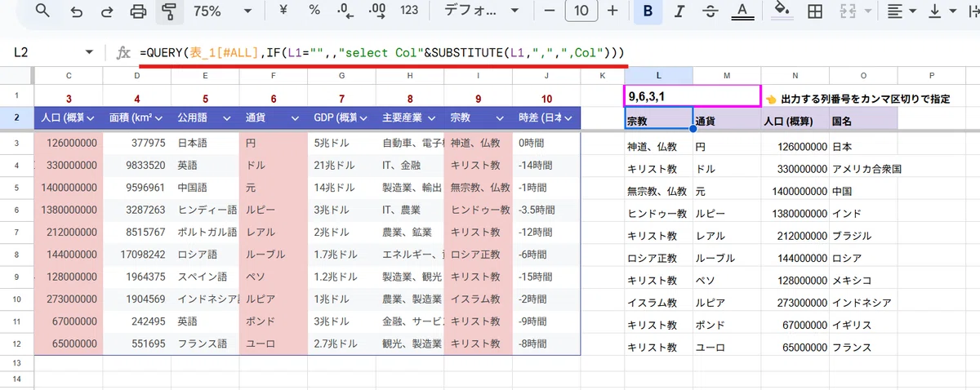The image size is (980, 390).
Task: Click the cell containing インドネシア in column O
Action: (862, 302)
